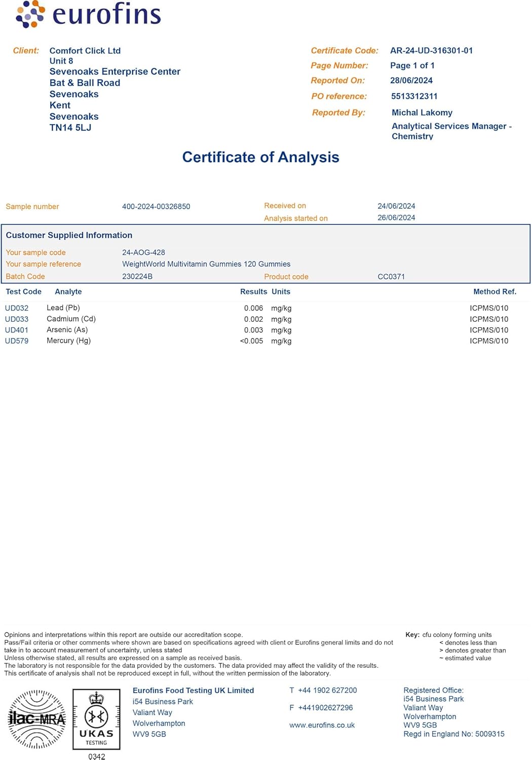Select the UD032 Lead test code
Image resolution: width=532 pixels, height=760 pixels.
coord(17,308)
